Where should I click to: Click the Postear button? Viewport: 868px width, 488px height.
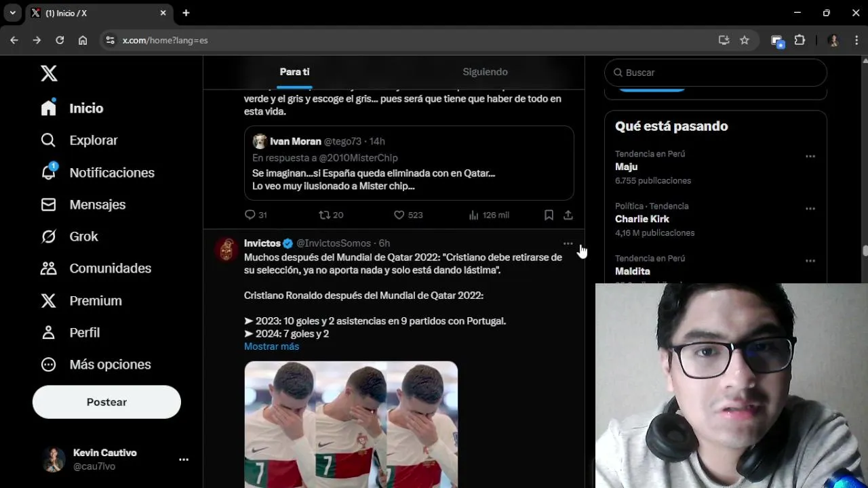click(x=106, y=402)
